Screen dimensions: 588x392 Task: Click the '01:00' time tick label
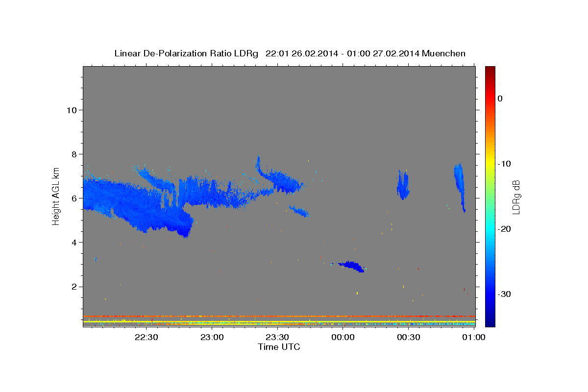[474, 337]
